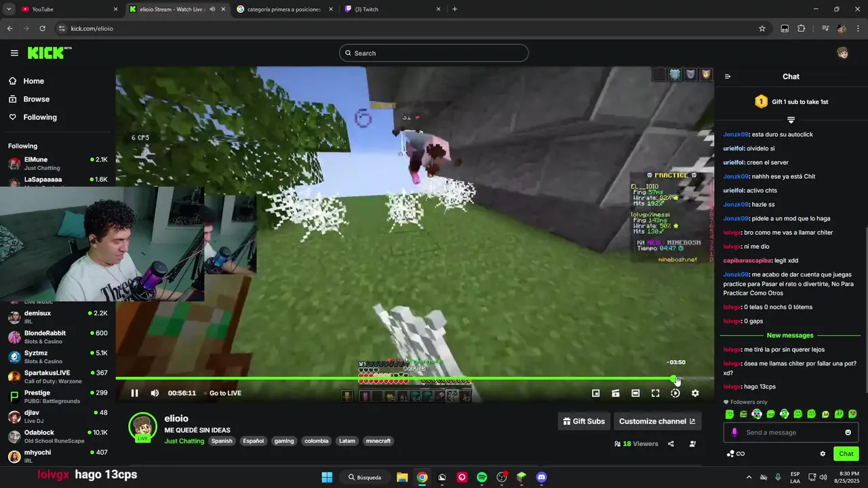Click New messages to jump to latest
Viewport: 868px width, 488px height.
790,335
